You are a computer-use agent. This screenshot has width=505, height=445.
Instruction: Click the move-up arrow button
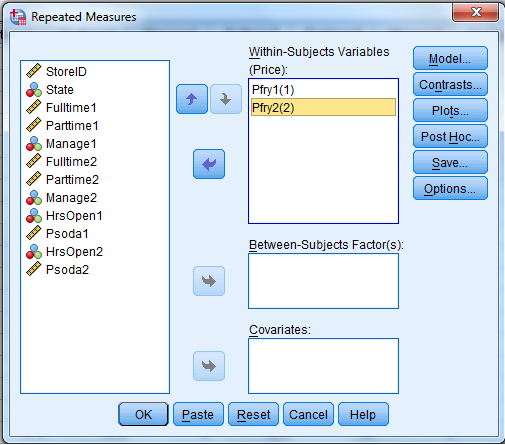tap(192, 99)
